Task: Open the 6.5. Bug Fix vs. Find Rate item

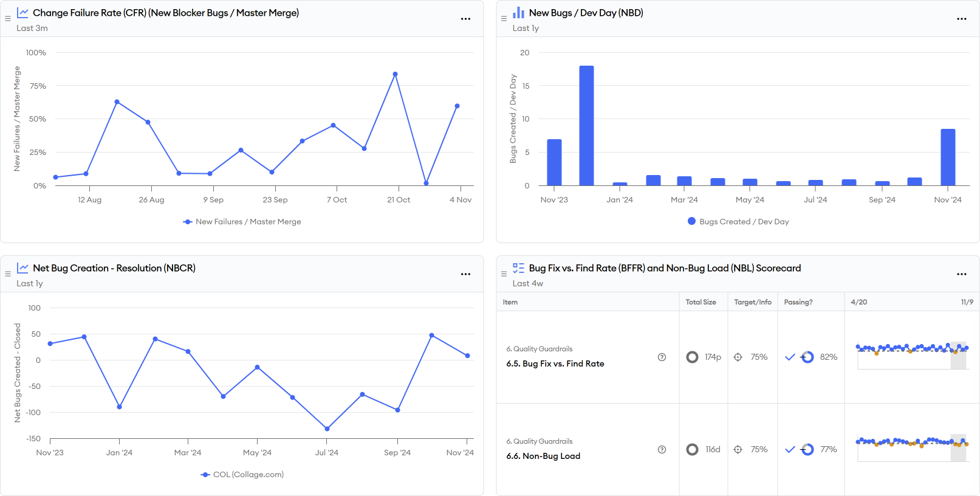Action: click(x=555, y=363)
